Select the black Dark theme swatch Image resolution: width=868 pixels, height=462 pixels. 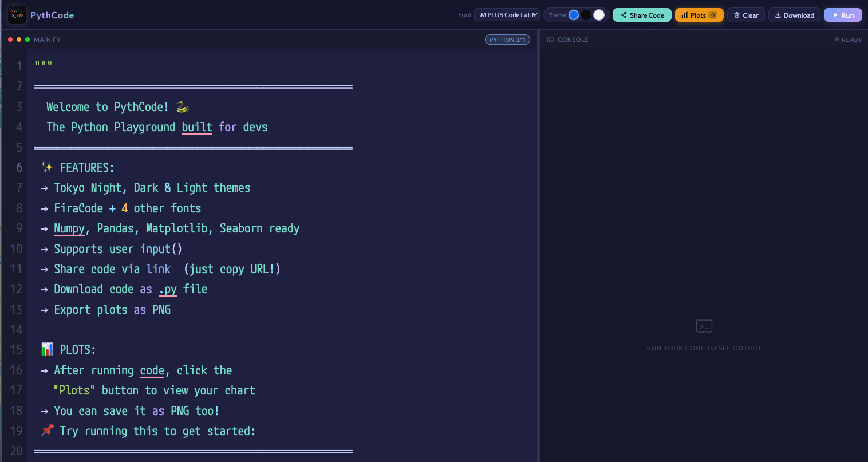click(586, 15)
